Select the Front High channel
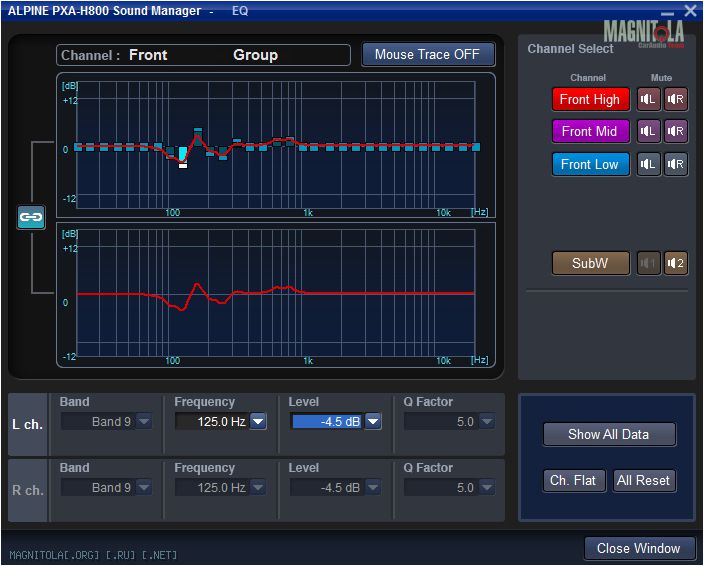Image resolution: width=704 pixels, height=566 pixels. (590, 99)
